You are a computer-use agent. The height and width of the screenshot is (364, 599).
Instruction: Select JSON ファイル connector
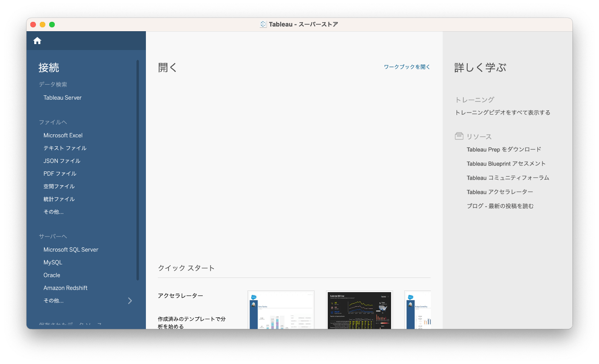pos(62,161)
